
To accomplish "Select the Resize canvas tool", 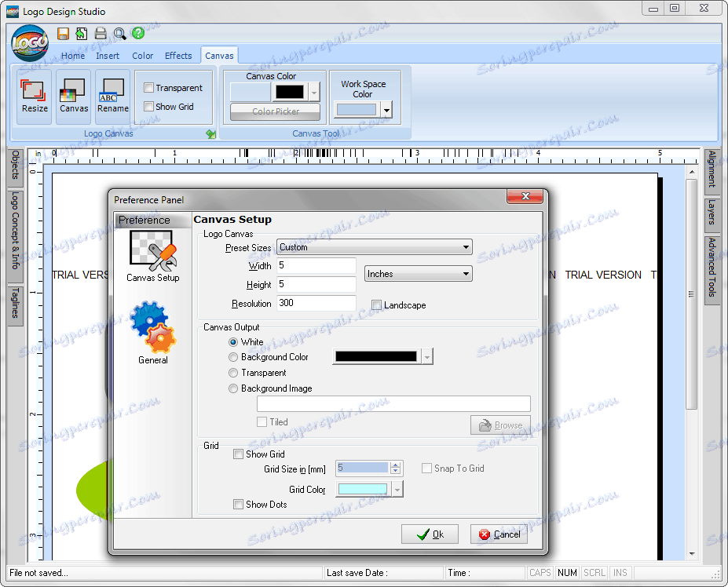I will point(35,96).
